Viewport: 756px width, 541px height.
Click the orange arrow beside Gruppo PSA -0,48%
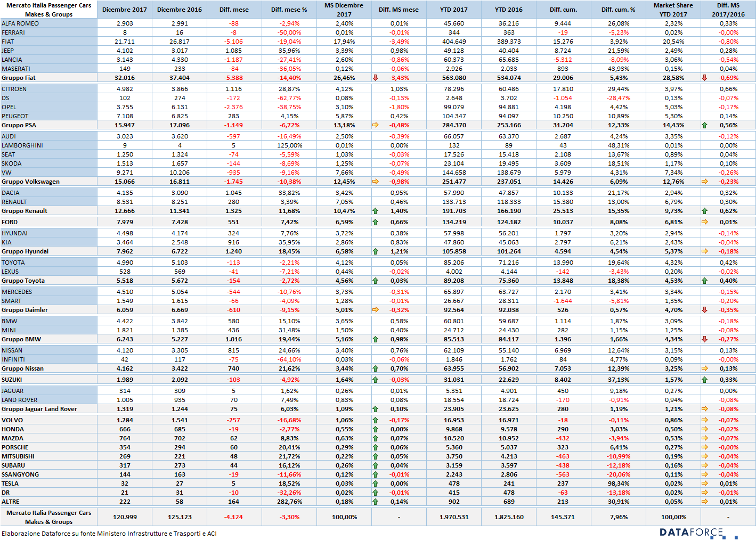tap(375, 125)
